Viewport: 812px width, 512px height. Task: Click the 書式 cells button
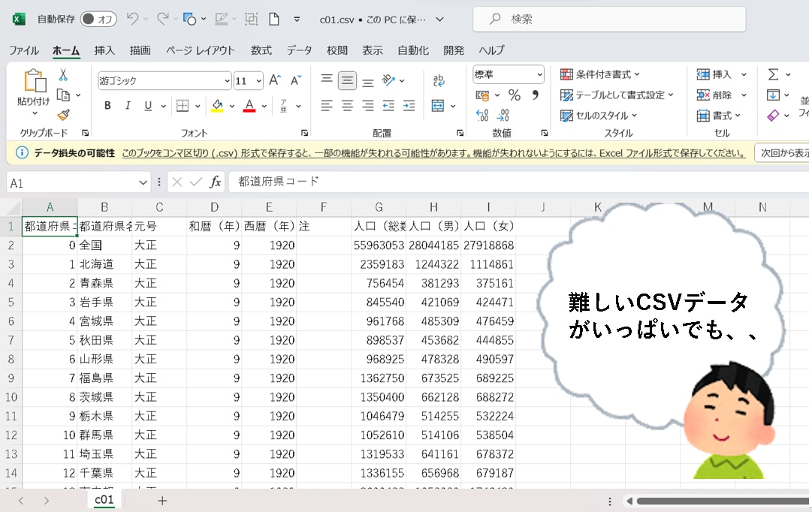[718, 116]
